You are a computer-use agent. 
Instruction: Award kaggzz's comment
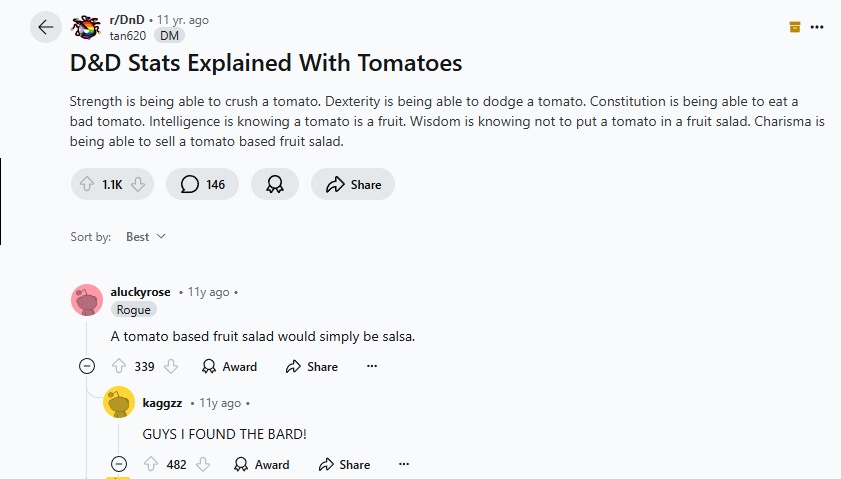point(262,464)
